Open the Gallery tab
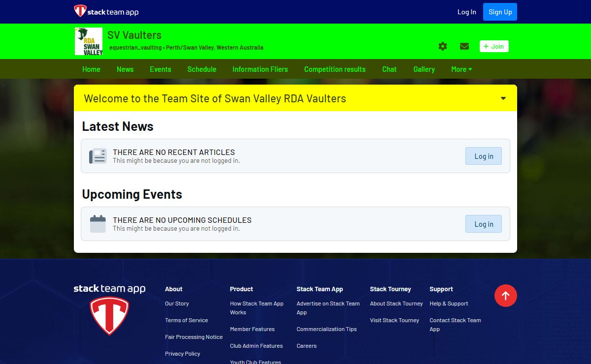The width and height of the screenshot is (591, 364). tap(424, 69)
